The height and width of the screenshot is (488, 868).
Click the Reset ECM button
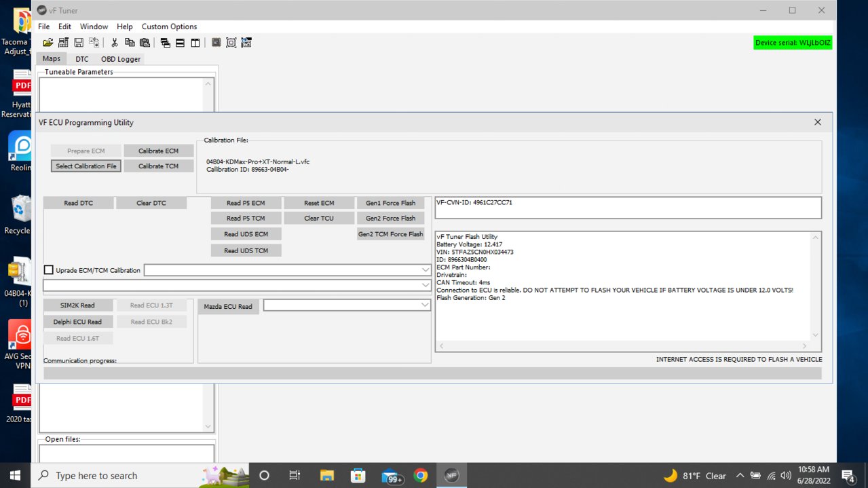point(319,203)
